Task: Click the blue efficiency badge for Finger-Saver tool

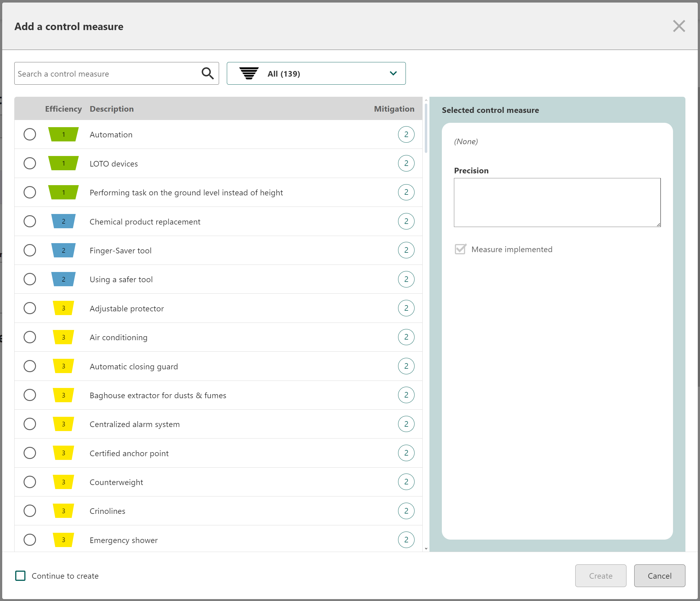Action: coord(63,250)
